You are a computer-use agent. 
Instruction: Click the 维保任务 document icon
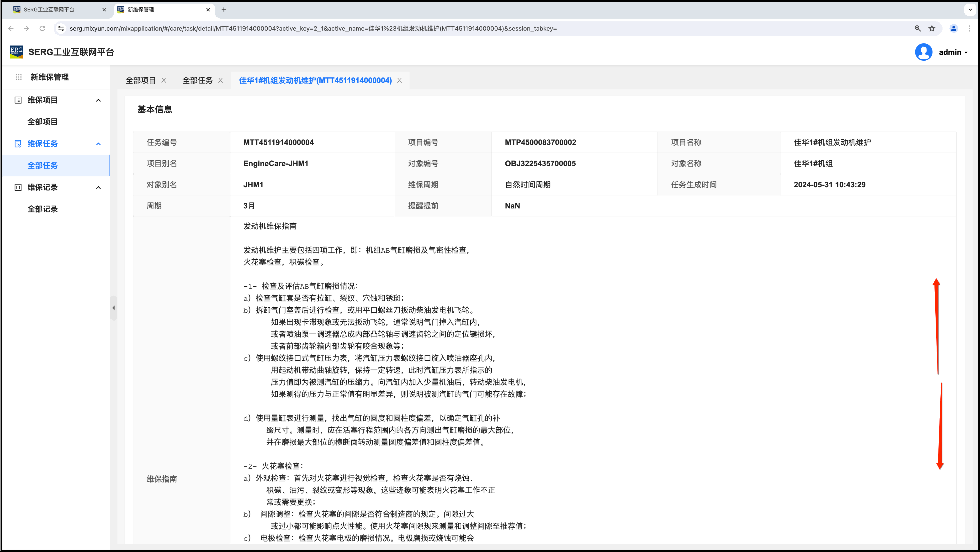coord(18,144)
